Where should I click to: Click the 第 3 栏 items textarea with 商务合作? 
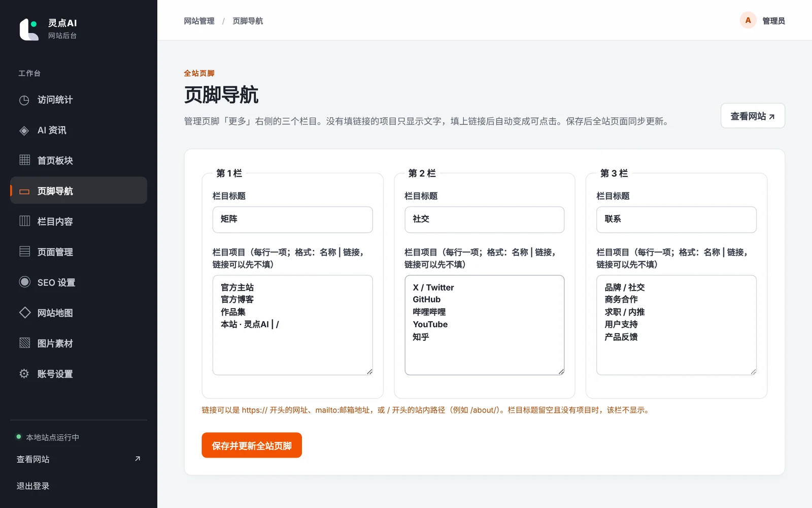(x=676, y=325)
